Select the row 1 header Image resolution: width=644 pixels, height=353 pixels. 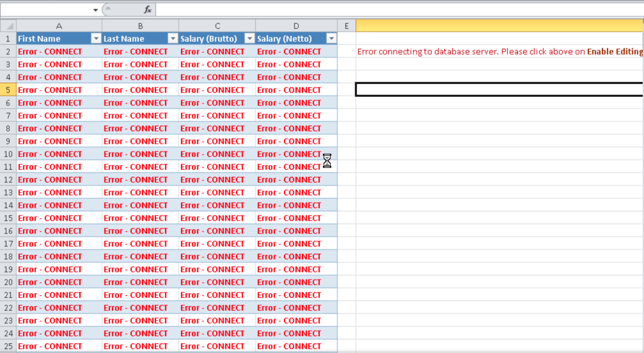pos(8,39)
